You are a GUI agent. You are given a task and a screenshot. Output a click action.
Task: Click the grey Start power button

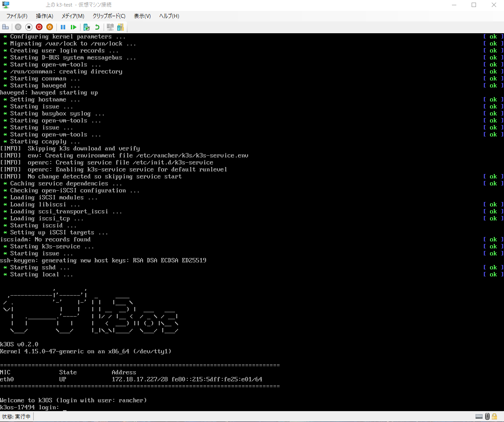(x=18, y=27)
